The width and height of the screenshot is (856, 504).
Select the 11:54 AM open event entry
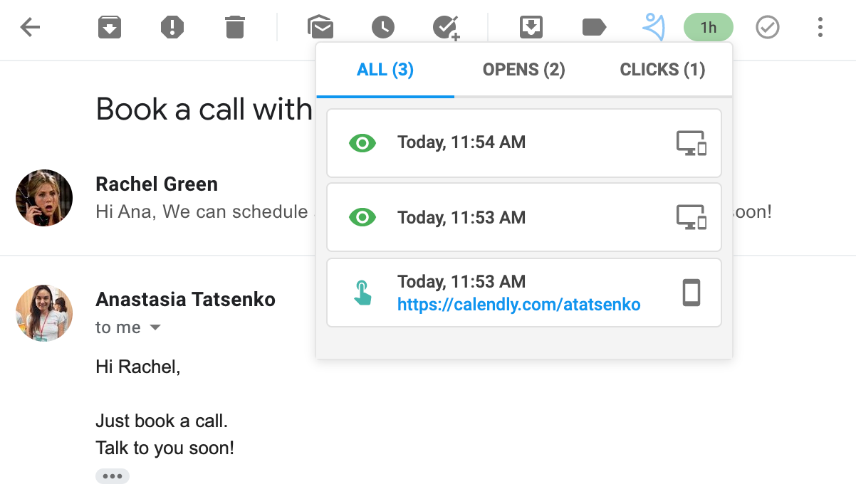(x=523, y=142)
